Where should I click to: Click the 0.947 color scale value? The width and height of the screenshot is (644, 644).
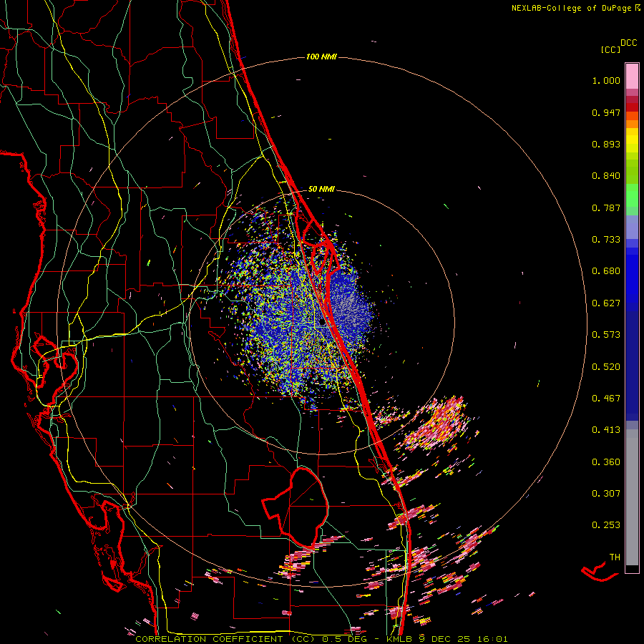[606, 112]
